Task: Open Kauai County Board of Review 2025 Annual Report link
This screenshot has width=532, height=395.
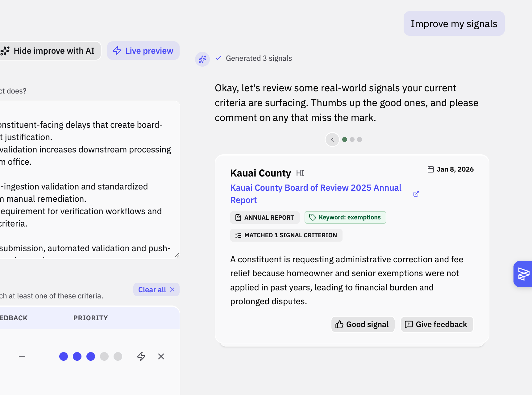Action: (316, 194)
